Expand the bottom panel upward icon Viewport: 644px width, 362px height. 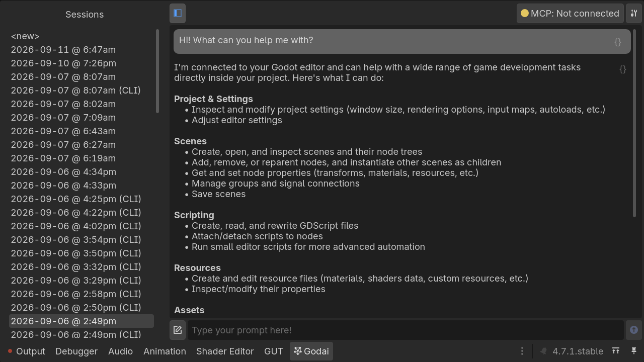616,351
